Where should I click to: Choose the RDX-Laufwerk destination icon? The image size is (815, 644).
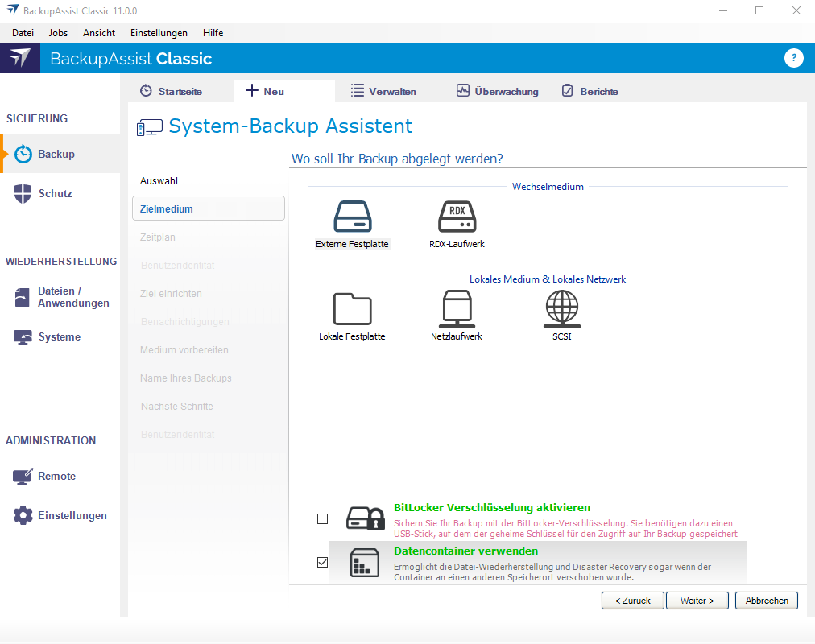pyautogui.click(x=457, y=217)
